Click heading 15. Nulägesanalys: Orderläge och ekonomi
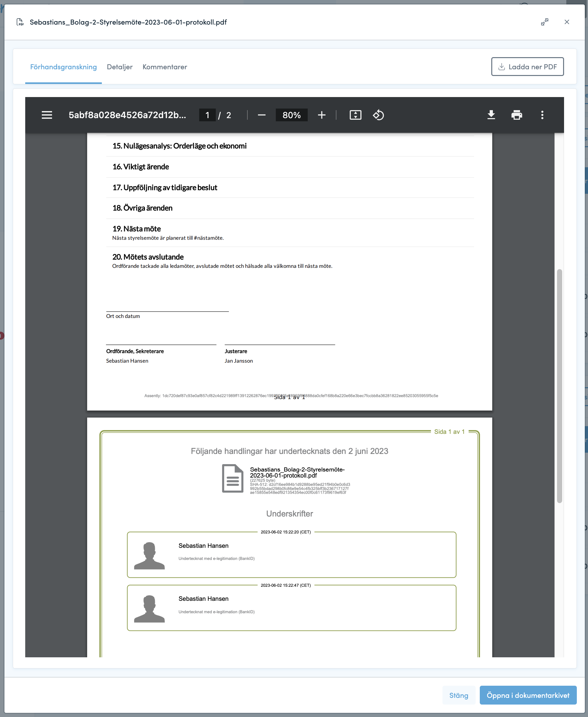Image resolution: width=588 pixels, height=717 pixels. pos(179,146)
